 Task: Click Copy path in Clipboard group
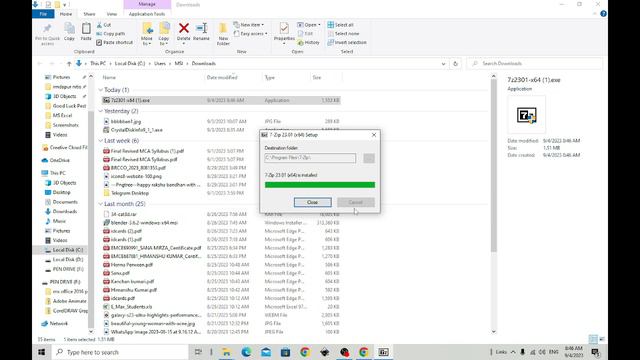pyautogui.click(x=111, y=33)
